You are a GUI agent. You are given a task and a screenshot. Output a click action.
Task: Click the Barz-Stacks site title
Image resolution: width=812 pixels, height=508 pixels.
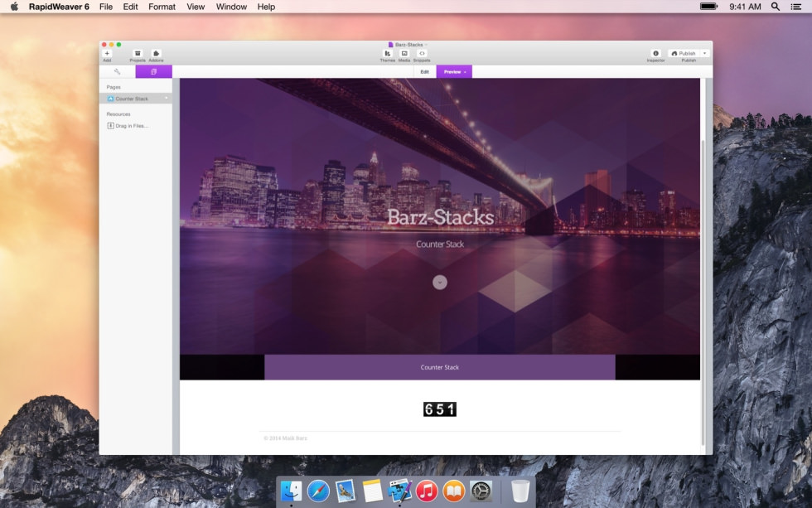pyautogui.click(x=441, y=217)
